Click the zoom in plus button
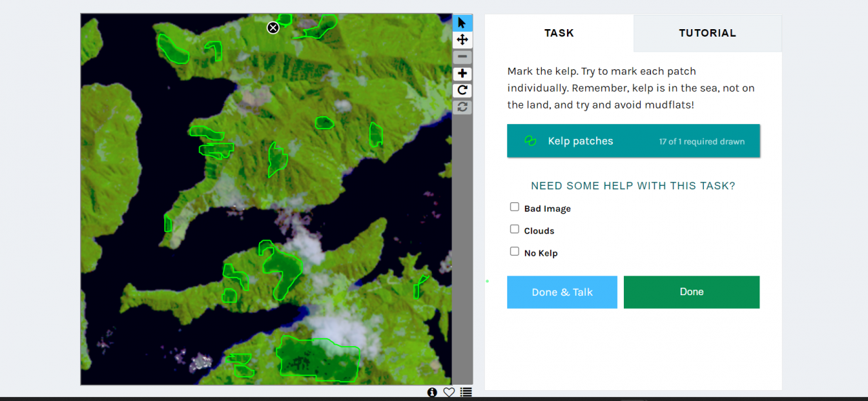The image size is (868, 401). tap(462, 73)
